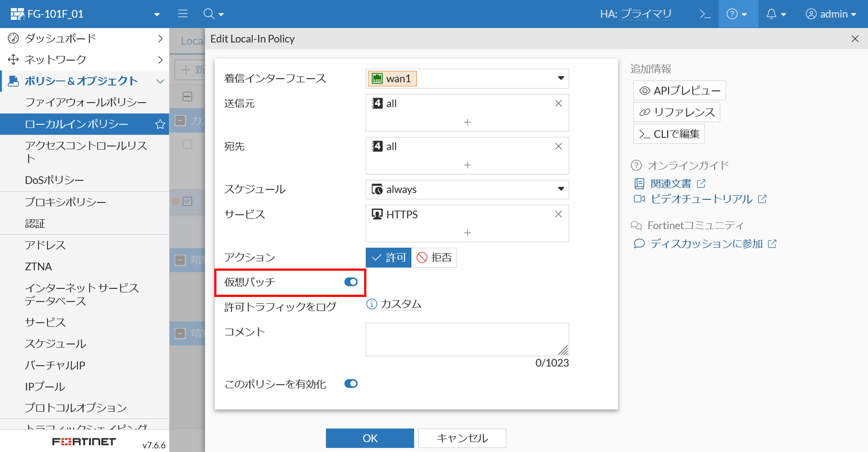Viewport: 868px width, 452px height.
Task: Open DoSポリシー in the sidebar
Action: [x=54, y=180]
